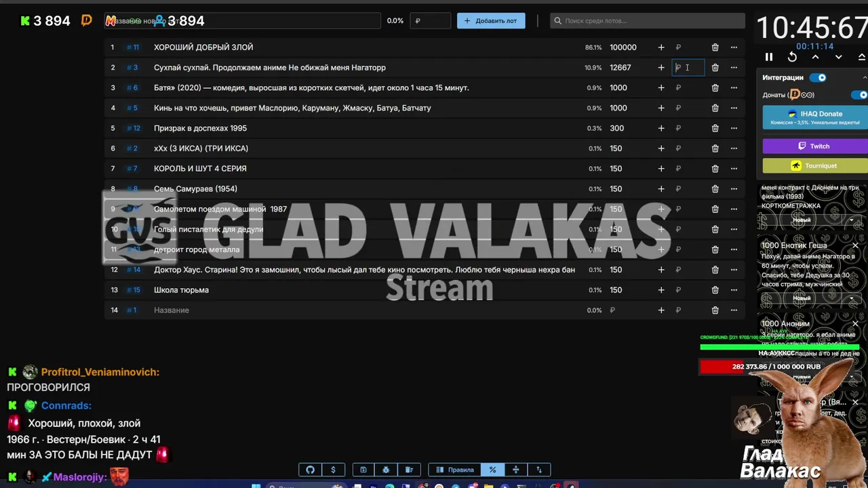Image resolution: width=868 pixels, height=488 pixels.
Task: Decrease timer with the down chevron
Action: tap(839, 57)
